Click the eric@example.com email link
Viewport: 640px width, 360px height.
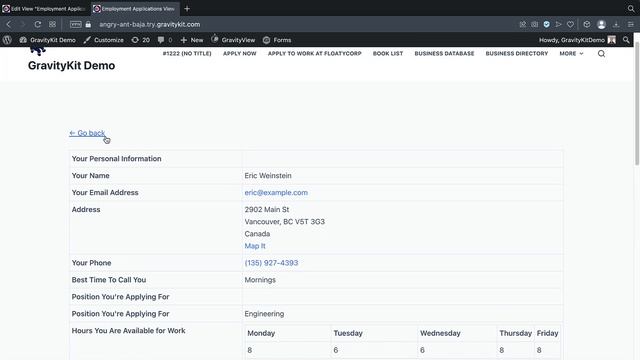tap(276, 193)
